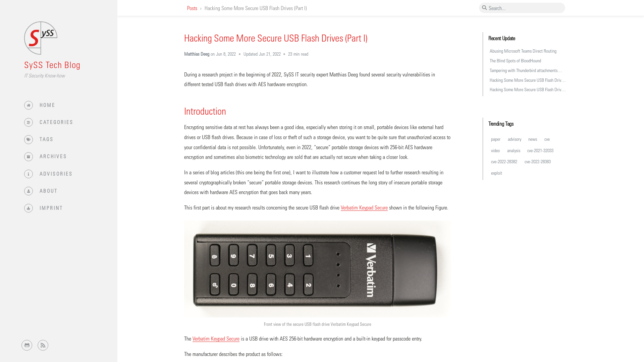
Task: Select the advisory tag filter
Action: 514,139
